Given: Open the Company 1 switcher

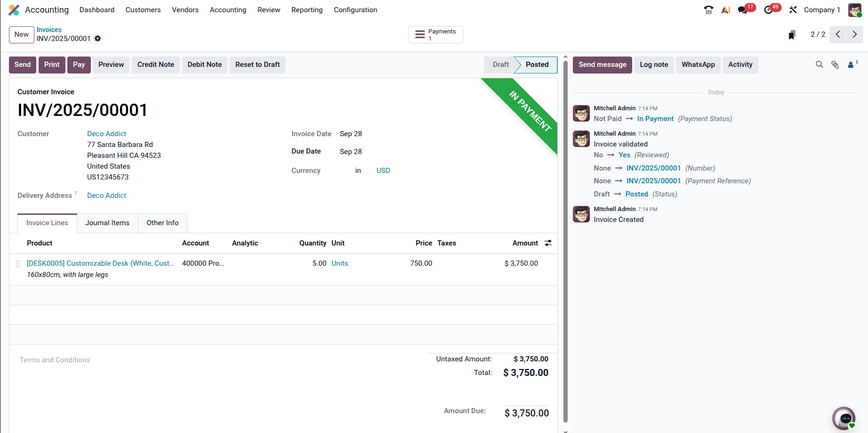Looking at the screenshot, I should tap(821, 10).
